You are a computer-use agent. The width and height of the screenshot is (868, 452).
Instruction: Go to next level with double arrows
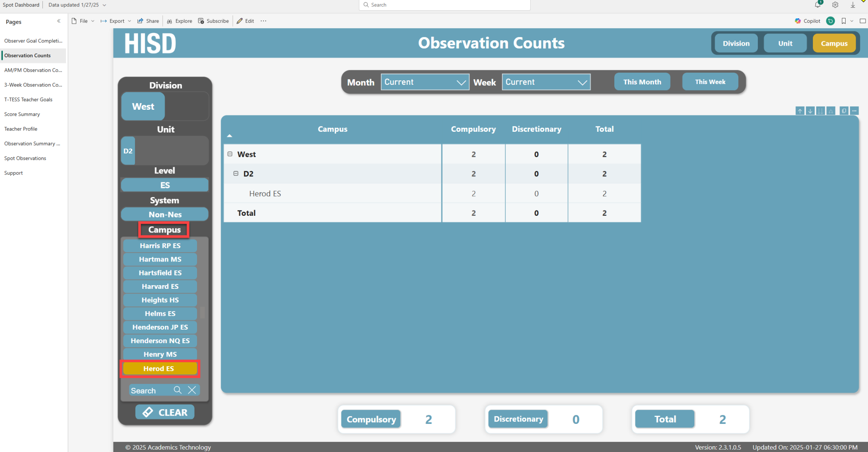point(820,111)
